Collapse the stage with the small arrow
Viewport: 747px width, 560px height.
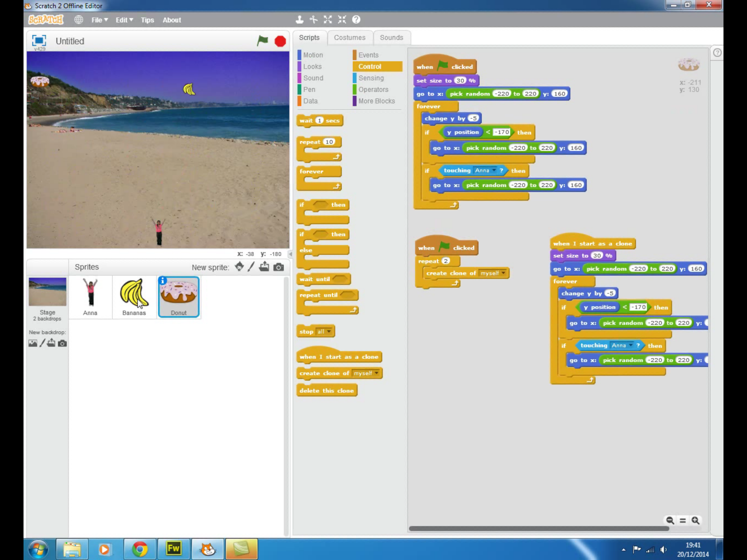click(x=290, y=254)
